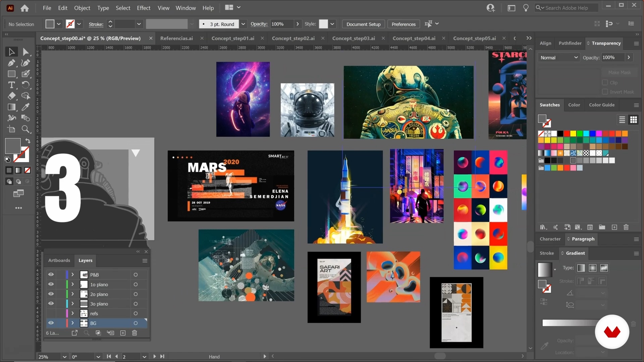Hide the P&B layer
This screenshot has width=644, height=362.
click(x=51, y=275)
